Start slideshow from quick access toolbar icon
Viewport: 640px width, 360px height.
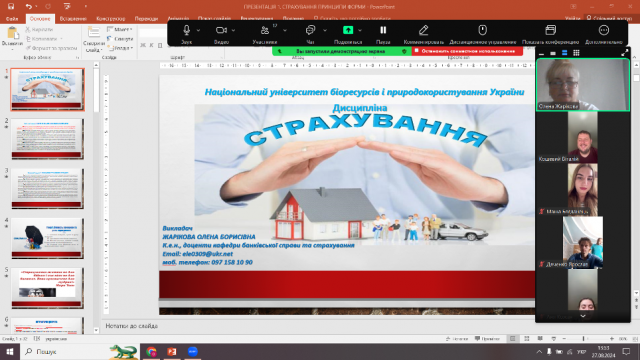tap(67, 7)
